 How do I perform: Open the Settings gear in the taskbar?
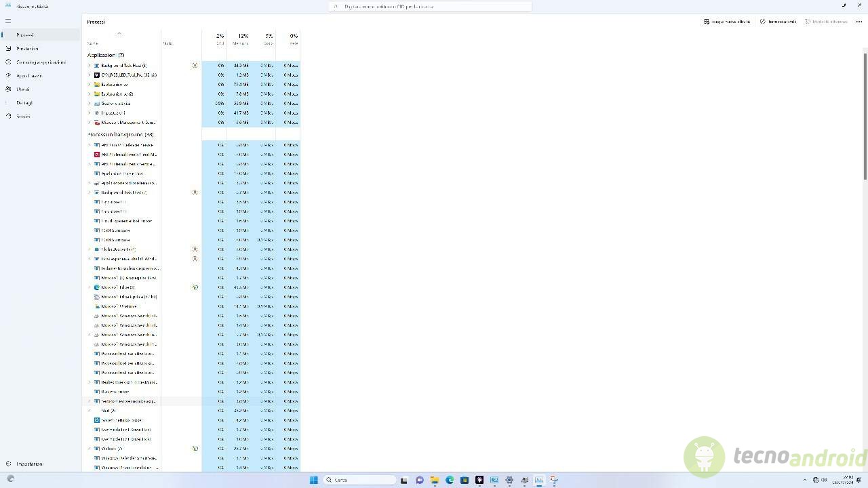[509, 480]
